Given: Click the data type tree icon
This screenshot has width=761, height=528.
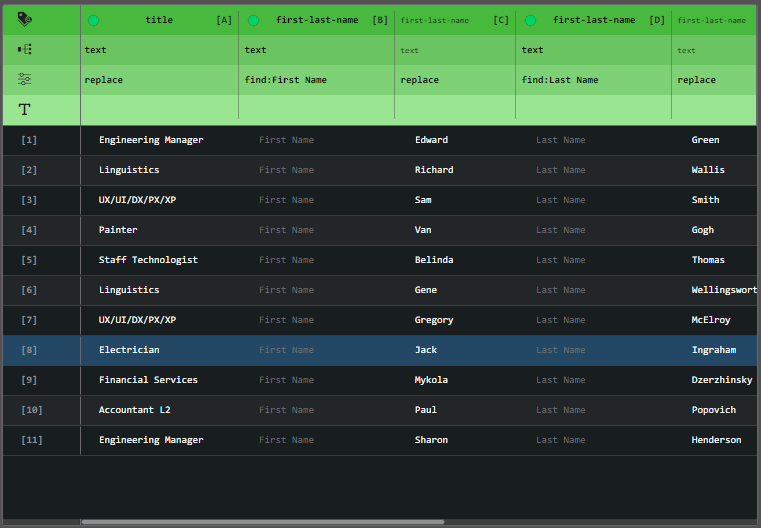Looking at the screenshot, I should [25, 49].
